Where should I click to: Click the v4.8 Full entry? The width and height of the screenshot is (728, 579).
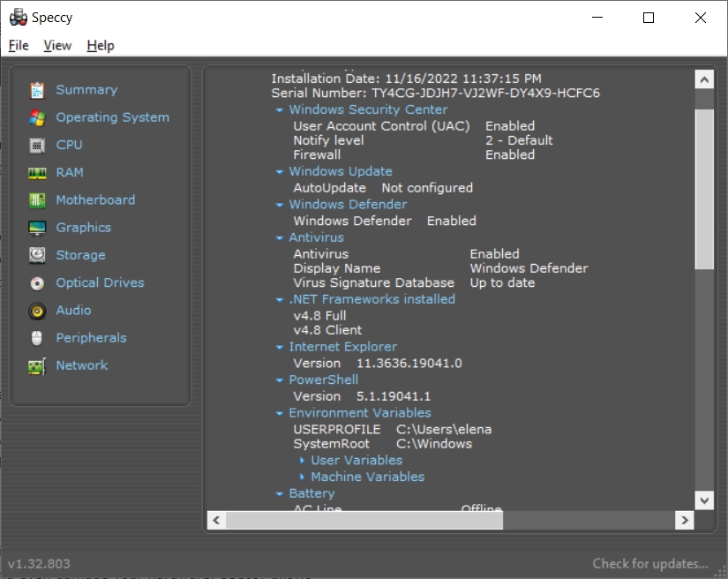click(320, 316)
